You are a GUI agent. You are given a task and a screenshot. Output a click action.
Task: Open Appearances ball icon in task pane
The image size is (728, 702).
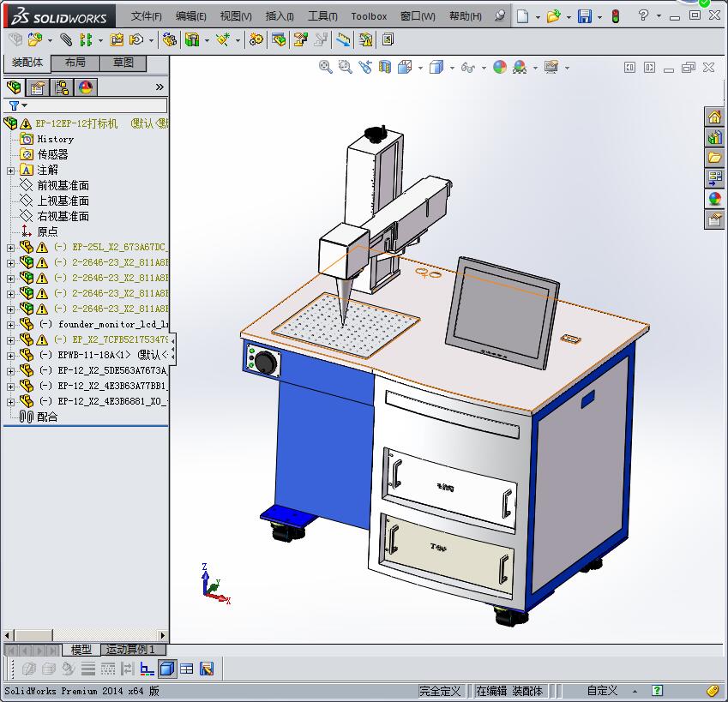pos(714,199)
